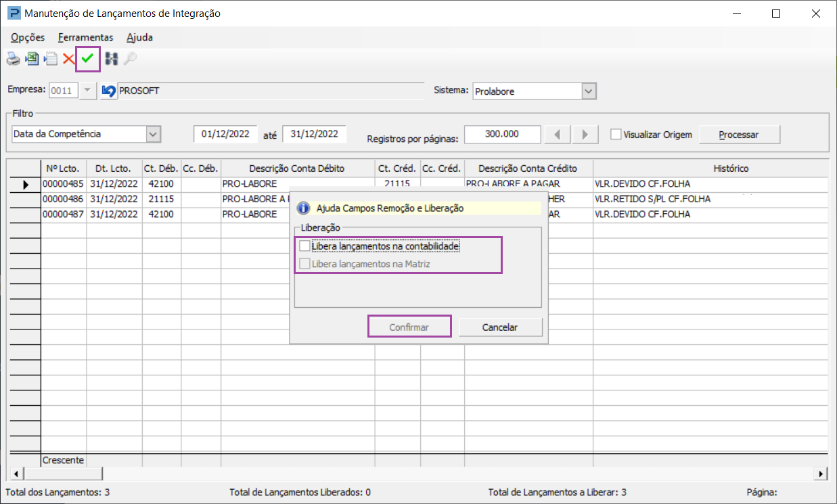This screenshot has height=504, width=837.
Task: Open the Ajuda menu
Action: 140,37
